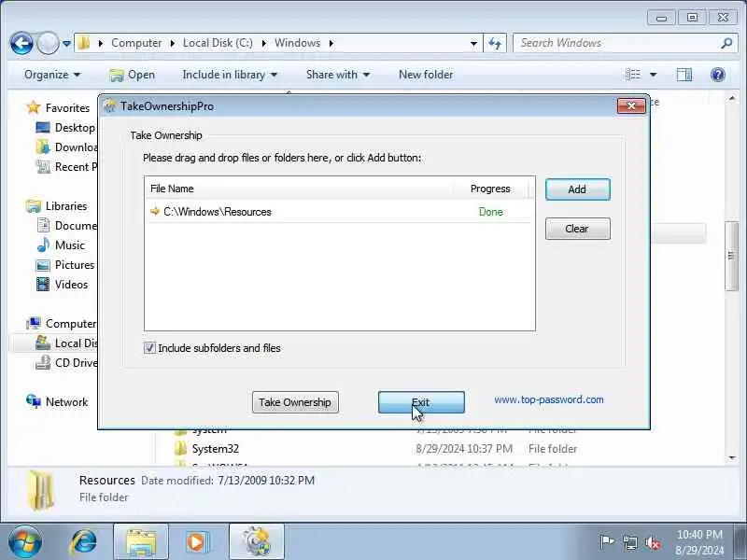Click the search magnifier icon
This screenshot has height=560, width=747.
pos(726,43)
